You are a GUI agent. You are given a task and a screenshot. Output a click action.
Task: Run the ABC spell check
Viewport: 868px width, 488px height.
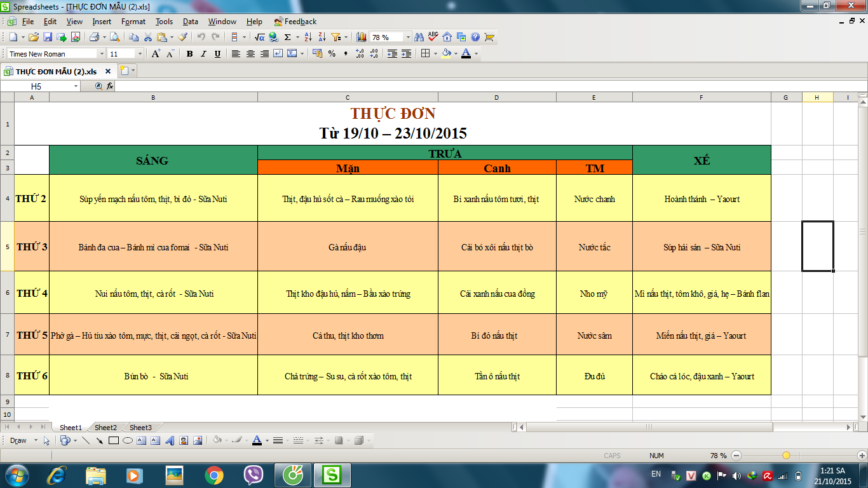point(433,37)
